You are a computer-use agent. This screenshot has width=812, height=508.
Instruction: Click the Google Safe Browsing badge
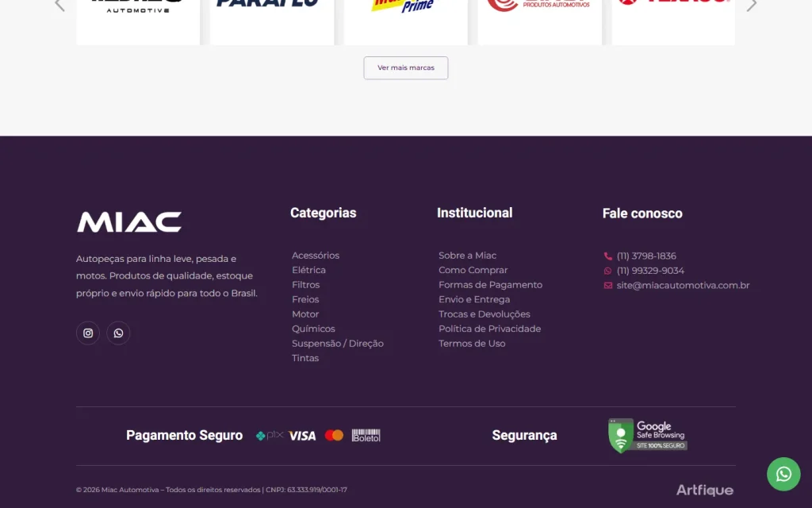(647, 436)
